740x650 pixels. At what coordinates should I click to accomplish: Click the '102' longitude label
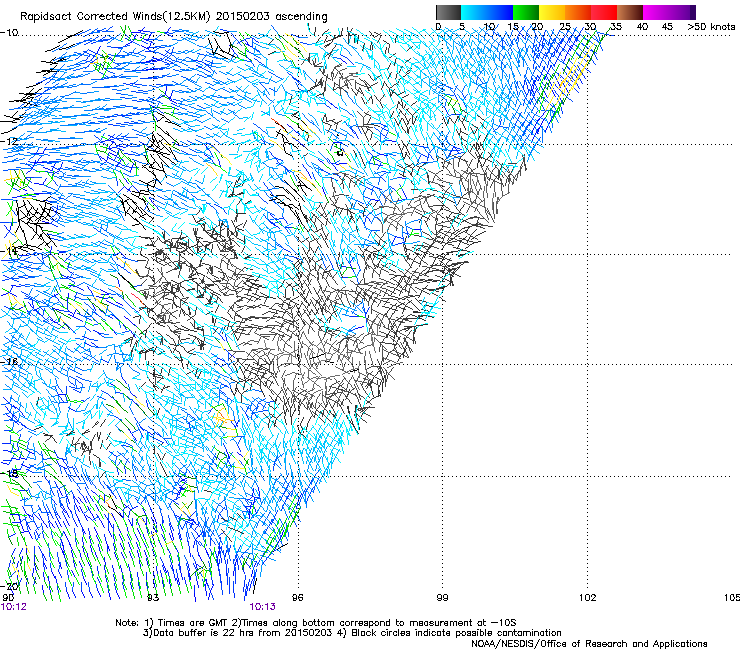click(587, 598)
